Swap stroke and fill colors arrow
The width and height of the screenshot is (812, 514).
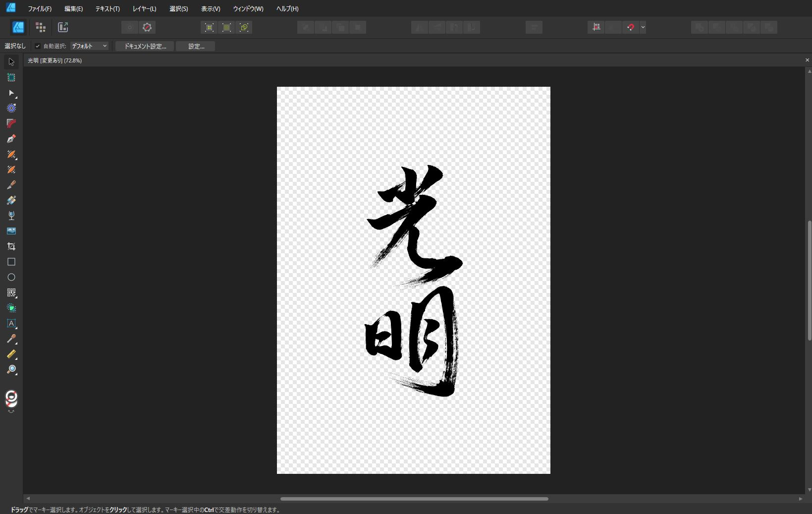point(11,412)
